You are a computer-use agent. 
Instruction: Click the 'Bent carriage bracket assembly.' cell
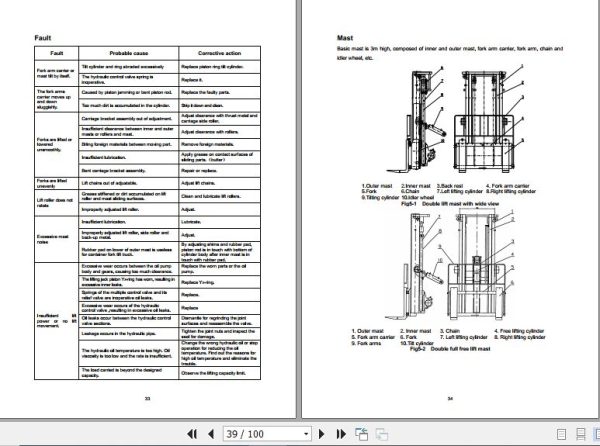129,171
